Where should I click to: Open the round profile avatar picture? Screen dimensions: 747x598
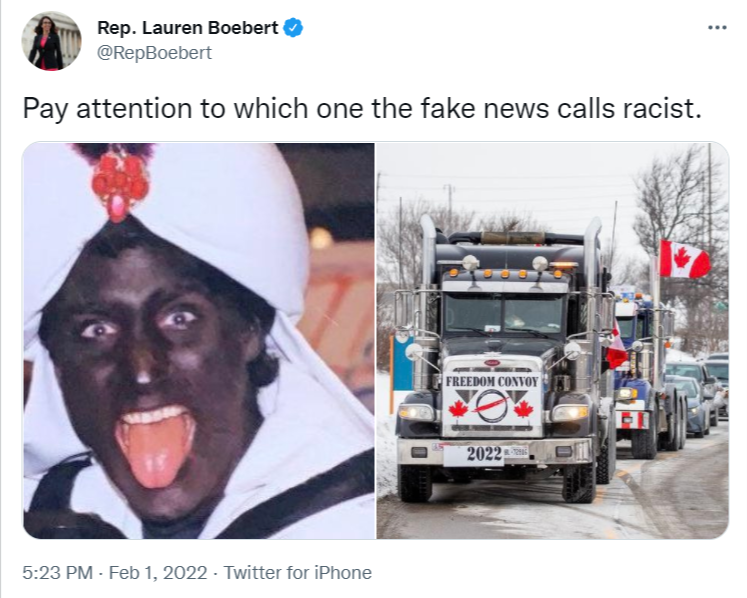pos(51,41)
